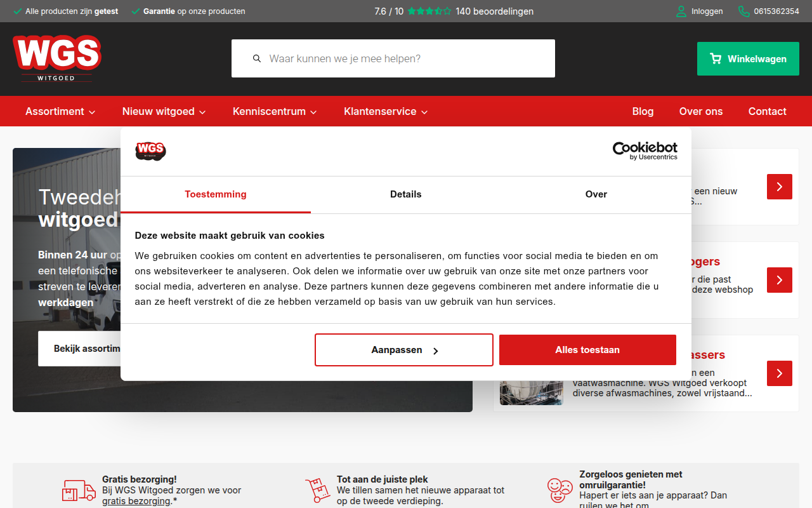Go to the Over ons page
The image size is (812, 508).
(x=701, y=111)
